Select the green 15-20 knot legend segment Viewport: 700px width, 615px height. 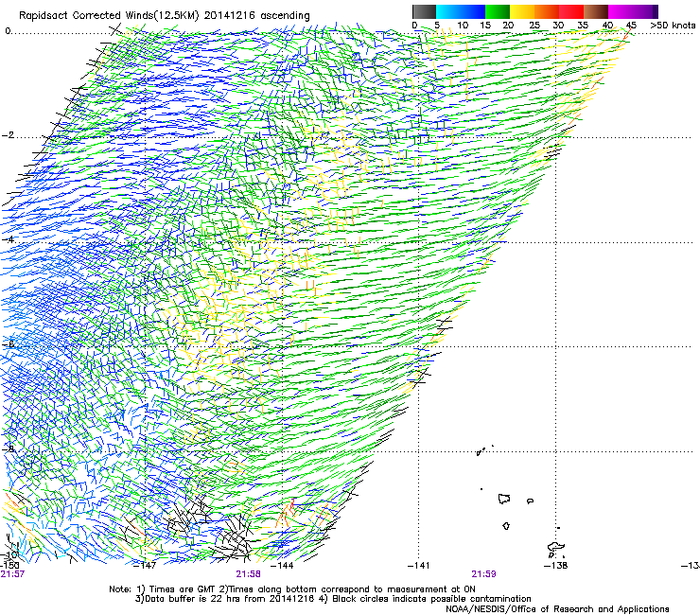(x=498, y=11)
